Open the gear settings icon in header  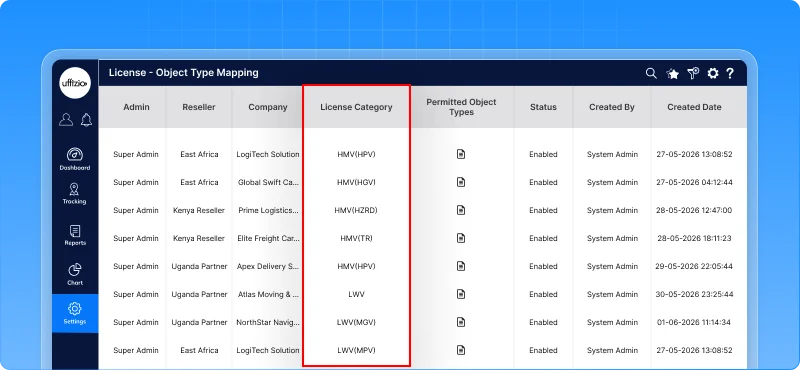[x=713, y=73]
